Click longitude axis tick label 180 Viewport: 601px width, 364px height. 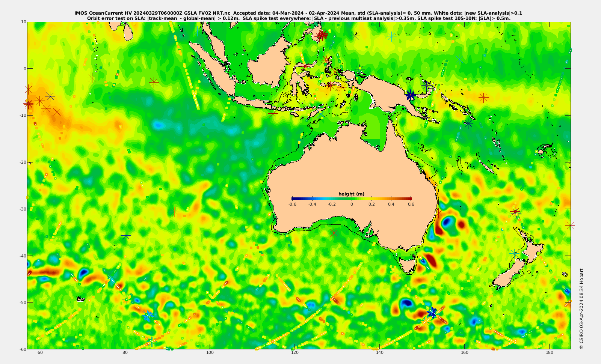[550, 353]
